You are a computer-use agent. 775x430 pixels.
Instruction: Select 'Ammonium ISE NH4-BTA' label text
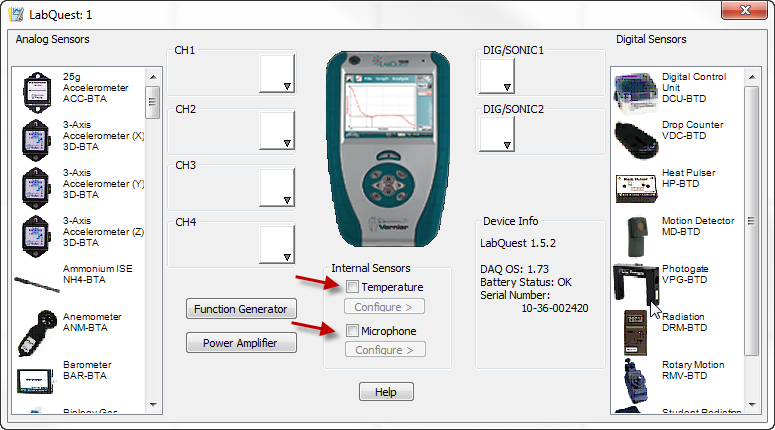tap(97, 274)
